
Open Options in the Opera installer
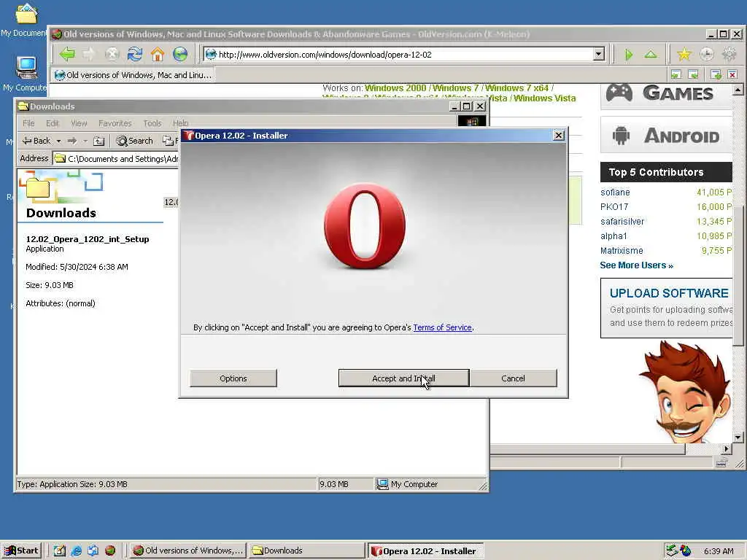233,378
